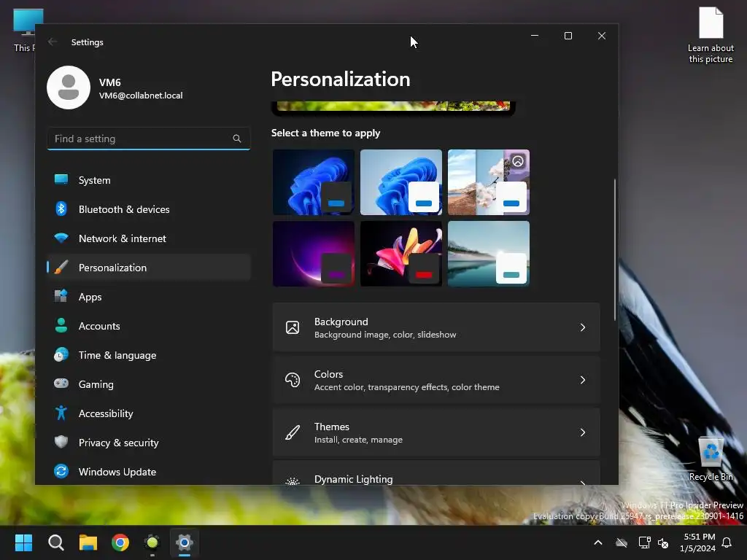Go to Network & internet
The height and width of the screenshot is (560, 747).
point(149,238)
